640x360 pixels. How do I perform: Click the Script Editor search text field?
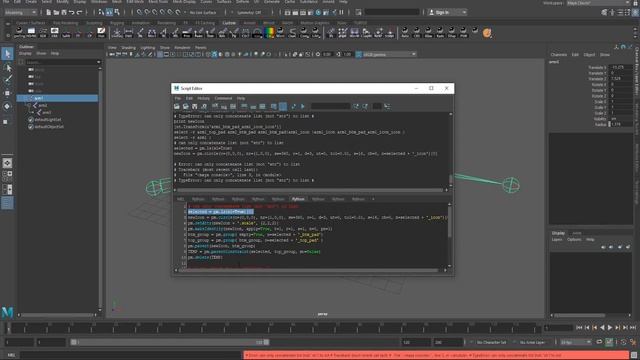coord(331,107)
